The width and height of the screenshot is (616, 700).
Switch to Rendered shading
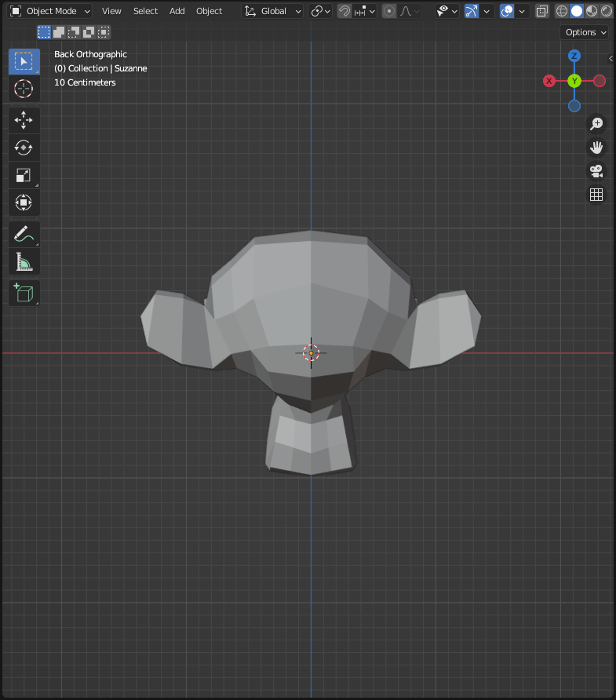point(606,11)
